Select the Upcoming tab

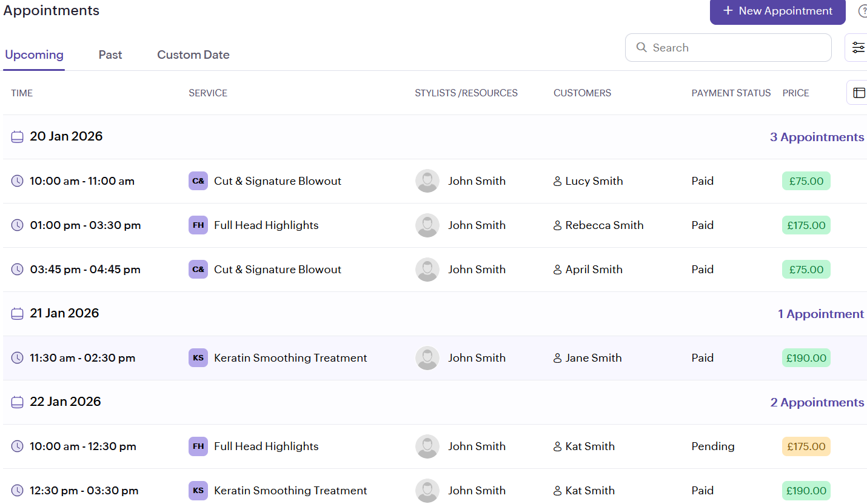pyautogui.click(x=34, y=55)
